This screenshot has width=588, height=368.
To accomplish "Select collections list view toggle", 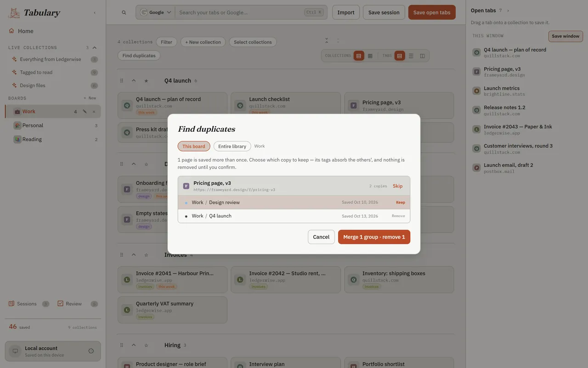I will 358,56.
